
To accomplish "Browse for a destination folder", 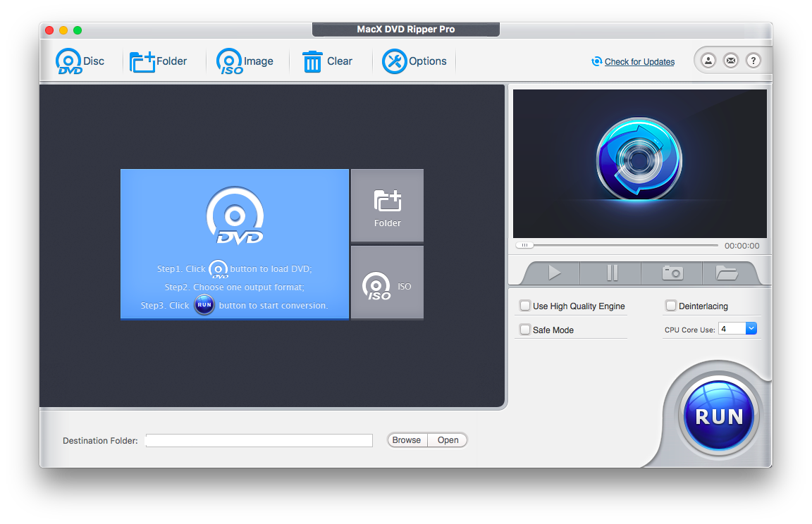I will pos(407,440).
